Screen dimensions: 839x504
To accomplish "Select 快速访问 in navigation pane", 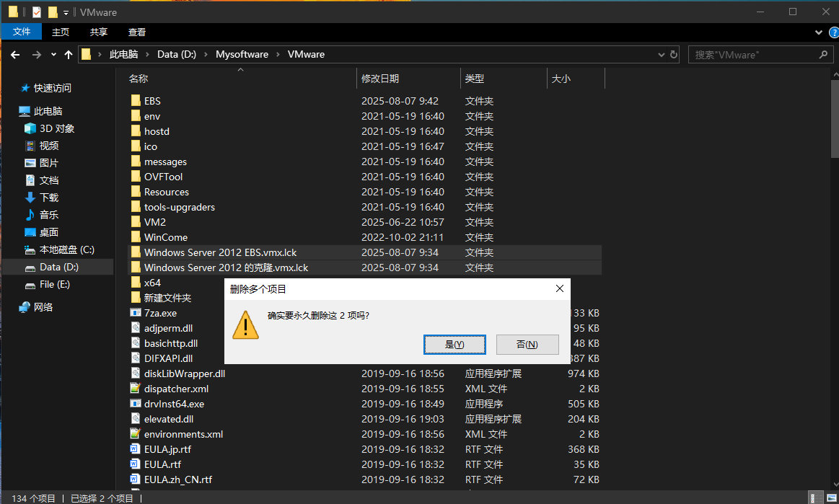I will point(52,88).
